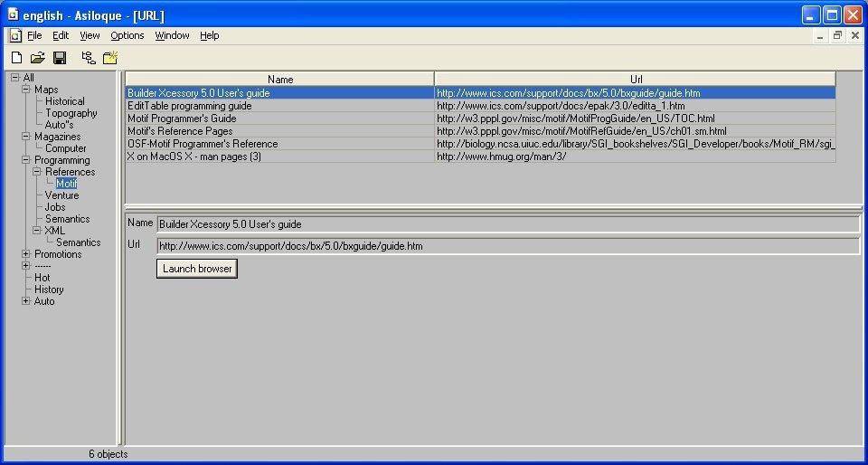Open the File menu
Image resolution: width=868 pixels, height=465 pixels.
[x=34, y=36]
